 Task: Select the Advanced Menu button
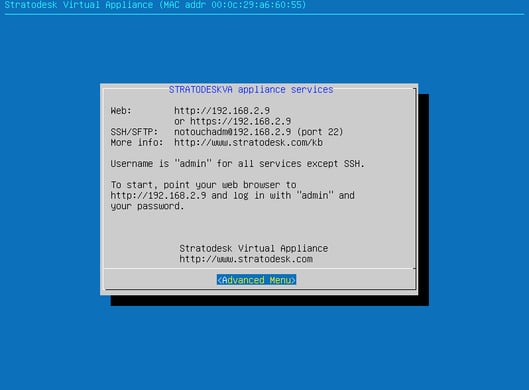coord(256,280)
